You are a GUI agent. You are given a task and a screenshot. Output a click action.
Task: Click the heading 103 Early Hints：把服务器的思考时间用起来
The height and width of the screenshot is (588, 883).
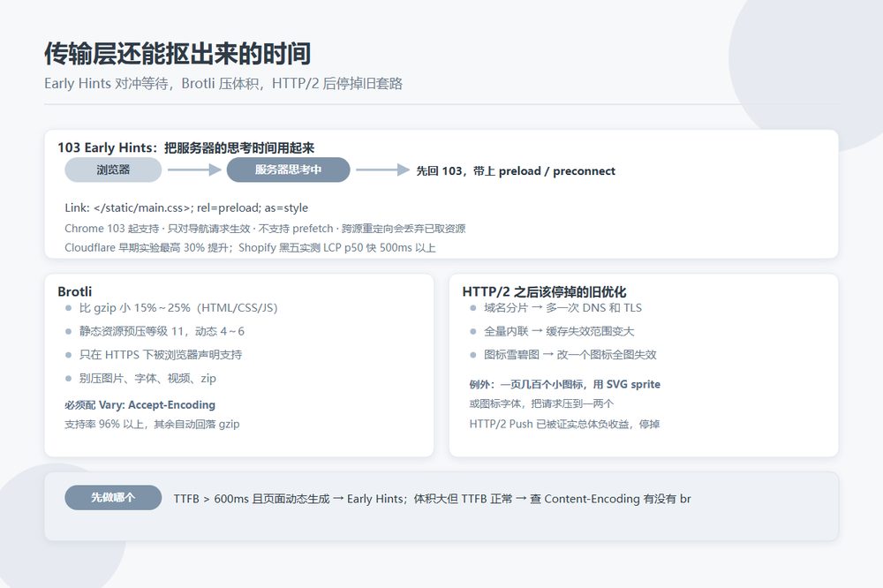pyautogui.click(x=185, y=147)
